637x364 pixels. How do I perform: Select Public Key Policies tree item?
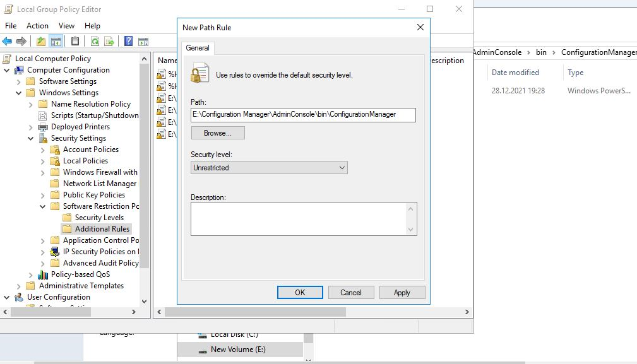pyautogui.click(x=94, y=195)
